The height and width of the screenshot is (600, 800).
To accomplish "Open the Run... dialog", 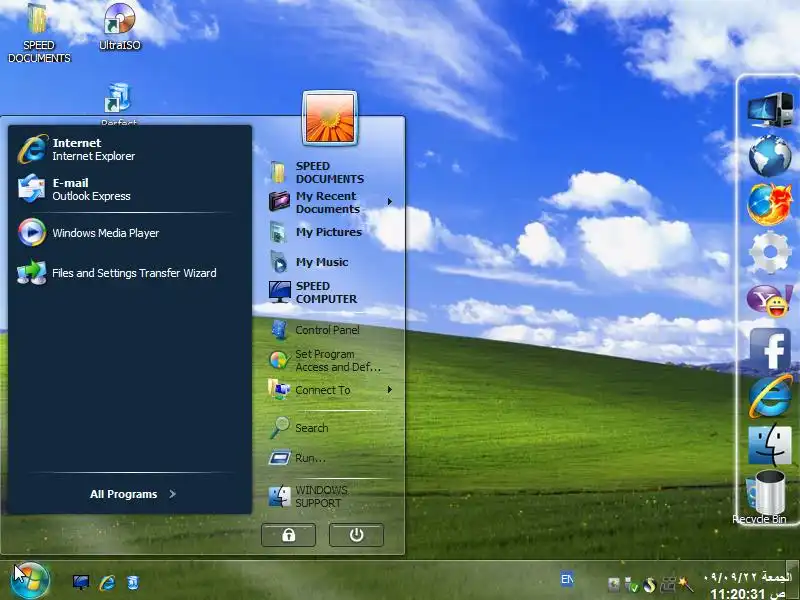I will click(329, 458).
